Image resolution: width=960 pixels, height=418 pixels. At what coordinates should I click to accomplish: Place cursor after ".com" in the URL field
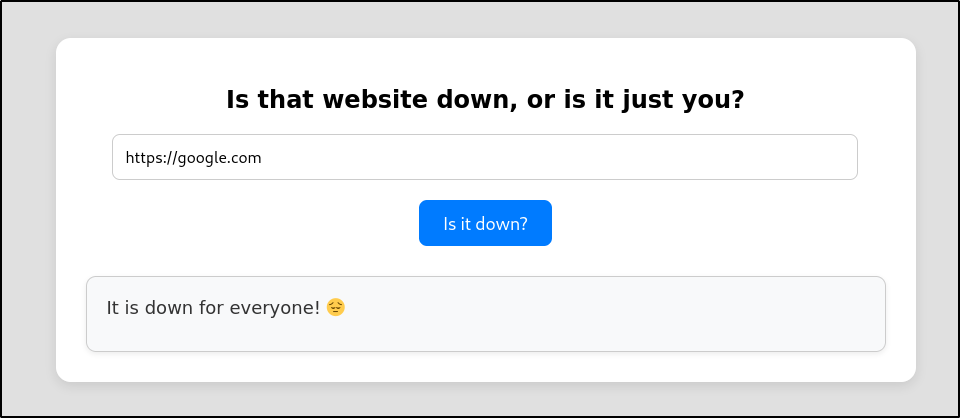(263, 158)
